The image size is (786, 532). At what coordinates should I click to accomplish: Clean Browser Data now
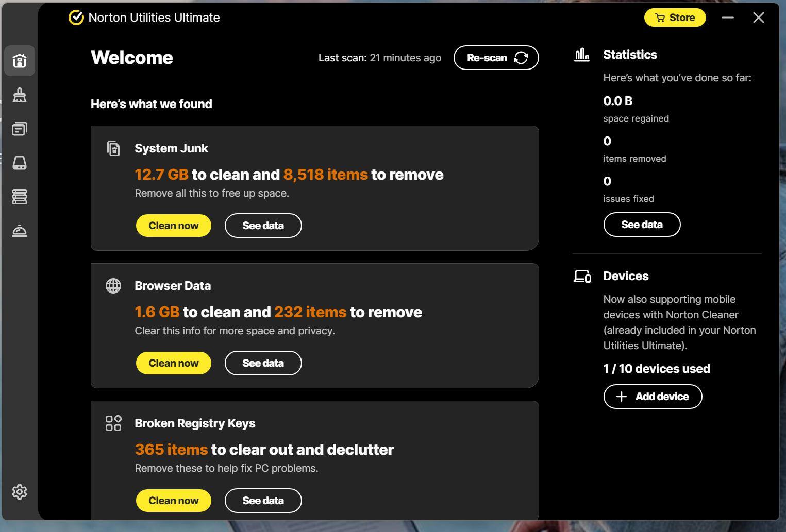pos(174,363)
